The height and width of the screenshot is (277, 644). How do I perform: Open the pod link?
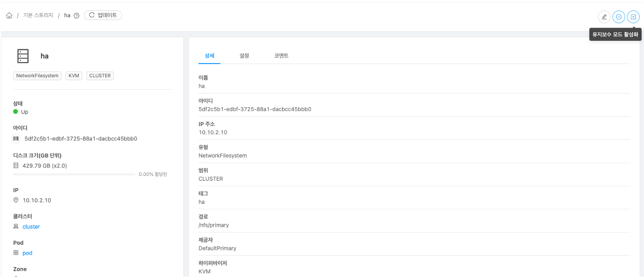click(28, 253)
